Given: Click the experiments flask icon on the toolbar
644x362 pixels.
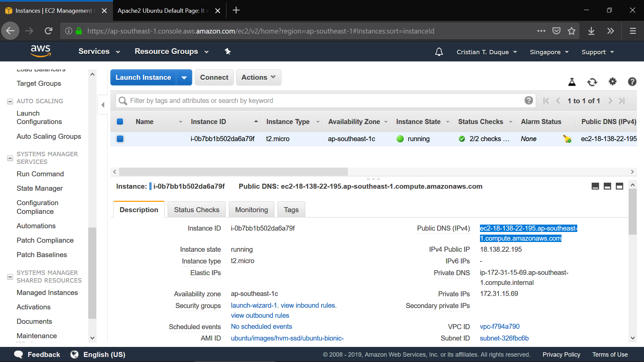Looking at the screenshot, I should [572, 82].
